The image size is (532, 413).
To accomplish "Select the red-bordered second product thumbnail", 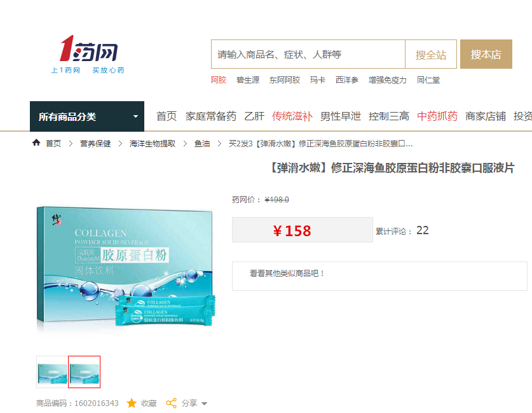I will pos(84,372).
